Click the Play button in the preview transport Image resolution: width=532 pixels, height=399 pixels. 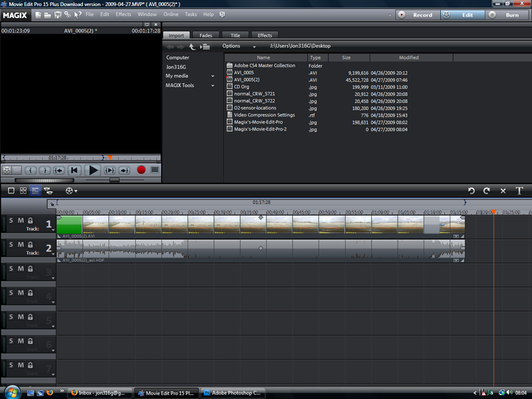point(92,170)
